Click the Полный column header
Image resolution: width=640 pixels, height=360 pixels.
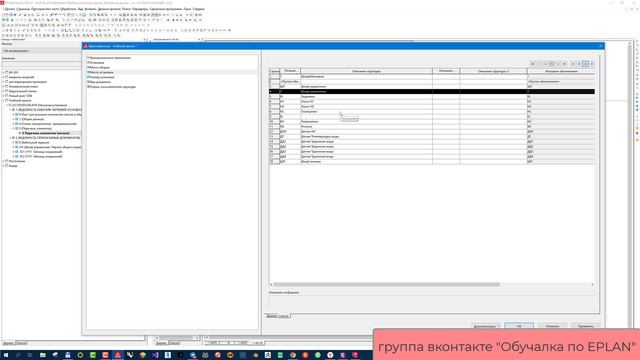click(290, 71)
